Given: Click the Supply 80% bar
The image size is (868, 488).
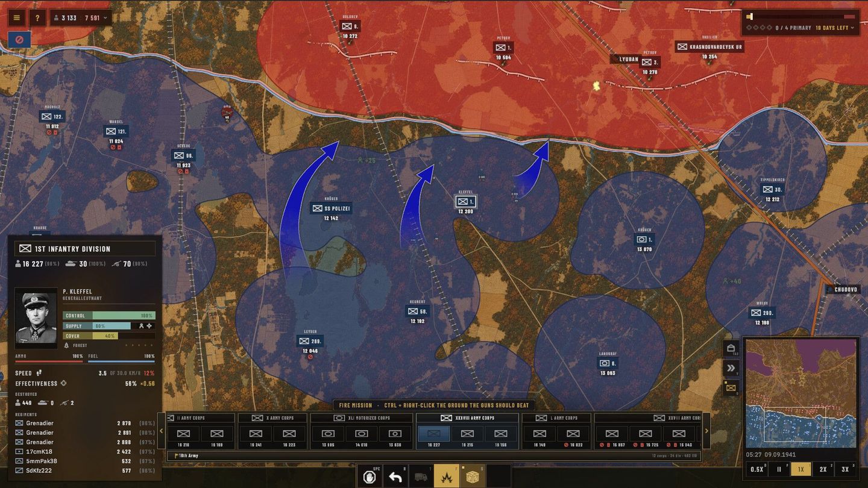Looking at the screenshot, I should click(109, 326).
